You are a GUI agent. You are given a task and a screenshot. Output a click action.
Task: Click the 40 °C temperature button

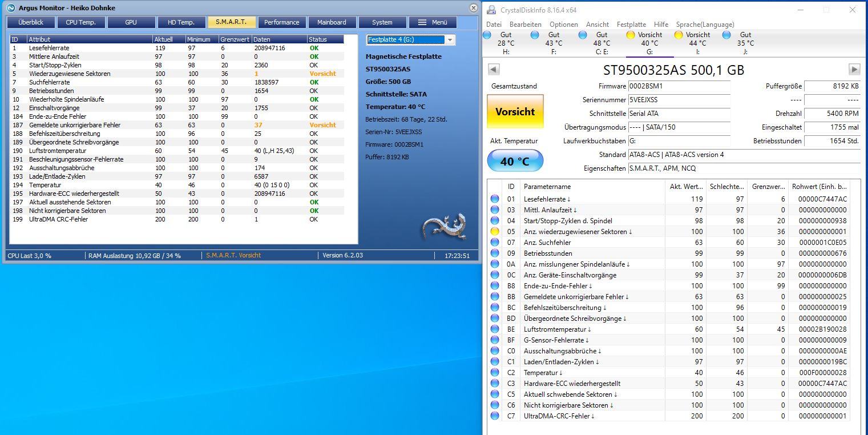515,161
